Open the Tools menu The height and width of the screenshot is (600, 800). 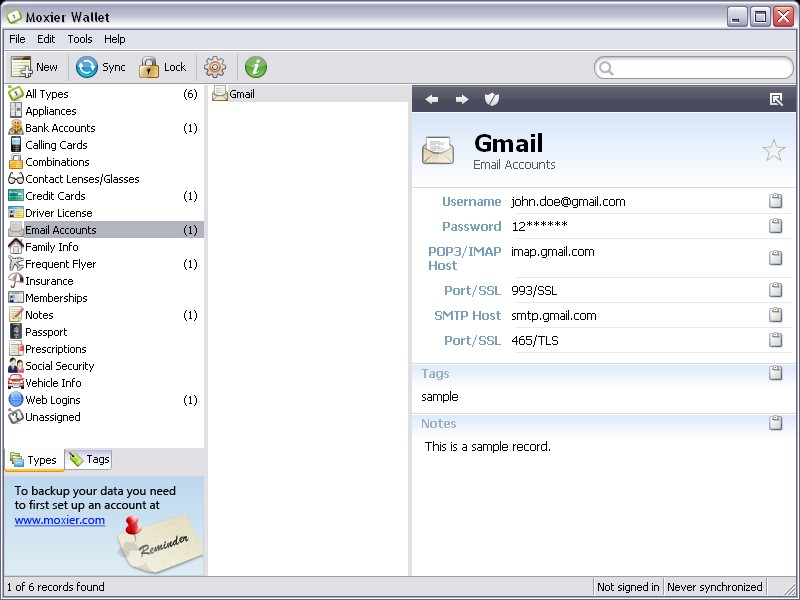[x=80, y=39]
